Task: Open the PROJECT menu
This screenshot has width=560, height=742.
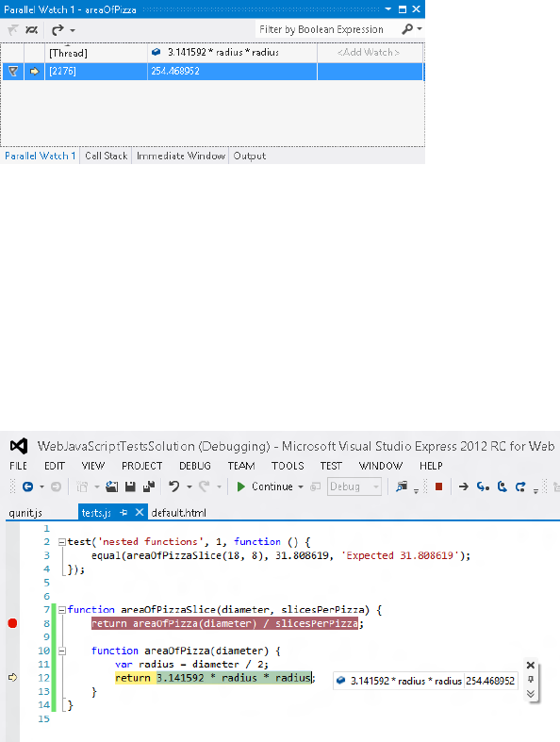Action: pos(142,466)
